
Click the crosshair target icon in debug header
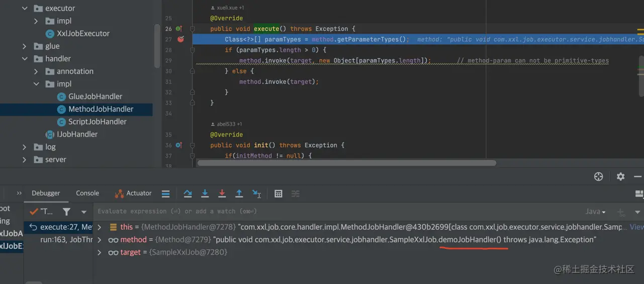(x=598, y=176)
